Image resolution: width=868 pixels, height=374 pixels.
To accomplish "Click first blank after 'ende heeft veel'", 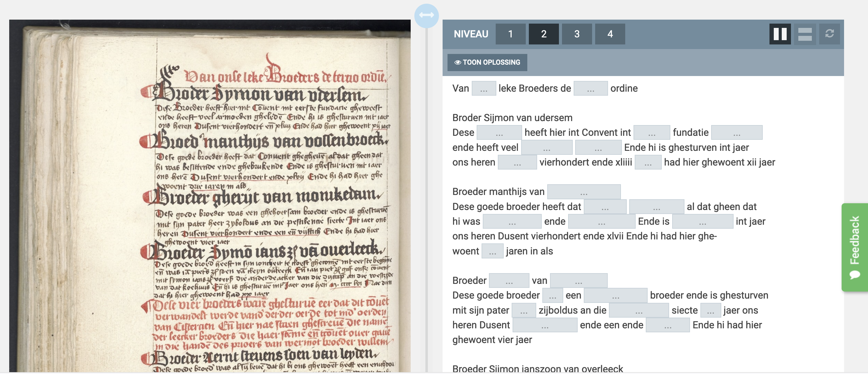I will [547, 147].
